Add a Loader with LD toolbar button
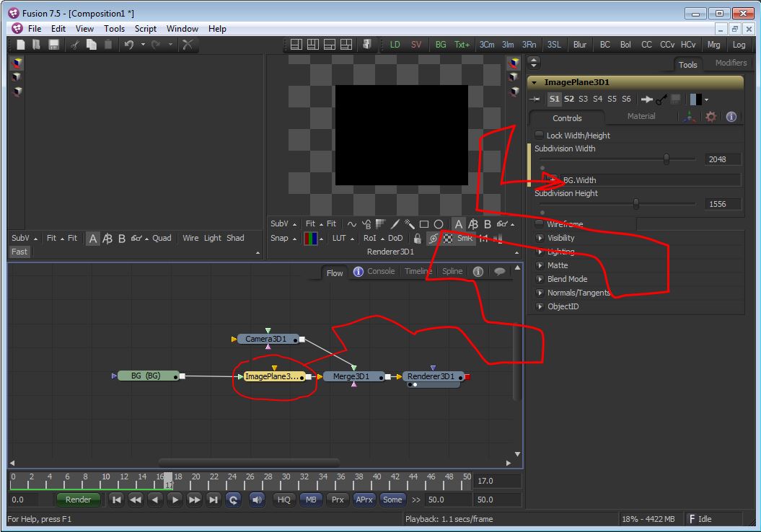The width and height of the screenshot is (761, 532). tap(395, 45)
